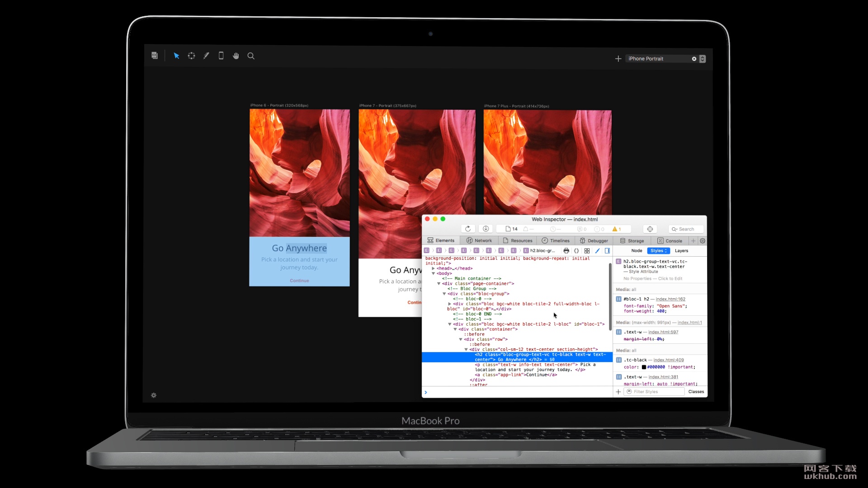The image size is (868, 488).
Task: Open Web Inspector settings gear
Action: (x=703, y=241)
